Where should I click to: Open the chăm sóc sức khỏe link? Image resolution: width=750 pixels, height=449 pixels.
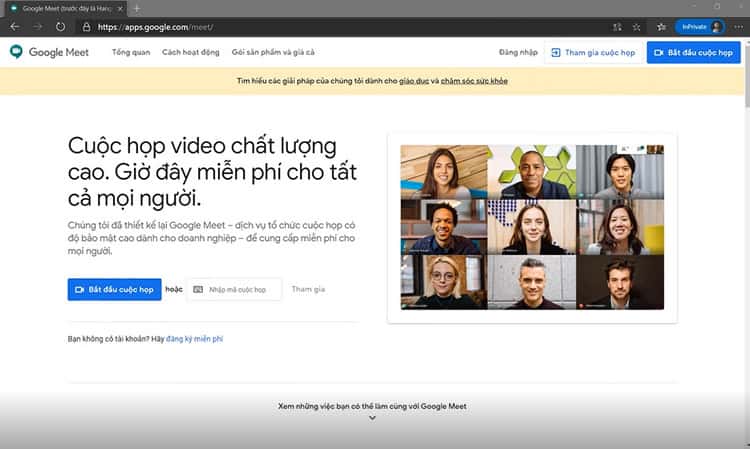[x=474, y=81]
